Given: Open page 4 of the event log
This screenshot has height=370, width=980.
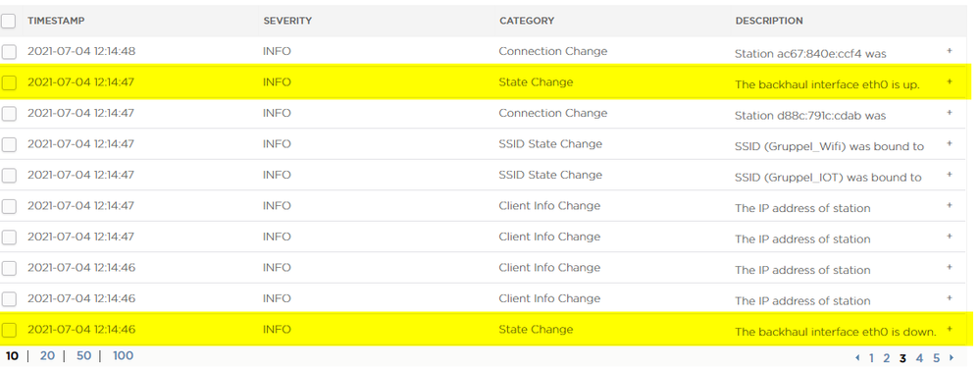Looking at the screenshot, I should 919,358.
